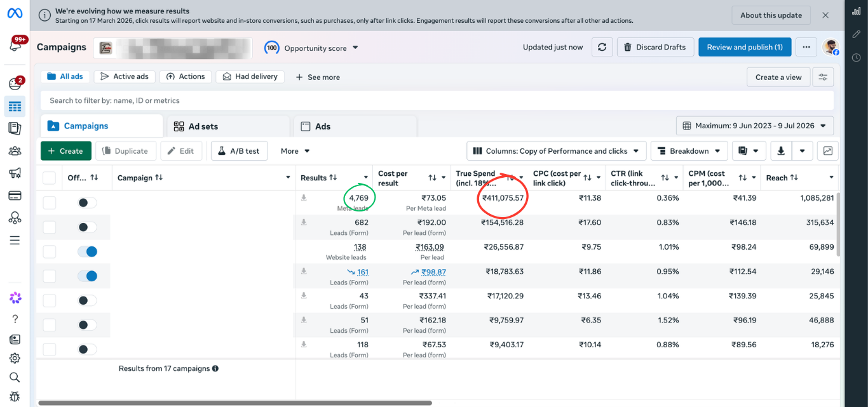Image resolution: width=868 pixels, height=407 pixels.
Task: Tick the select-all checkbox in table header
Action: [x=49, y=178]
